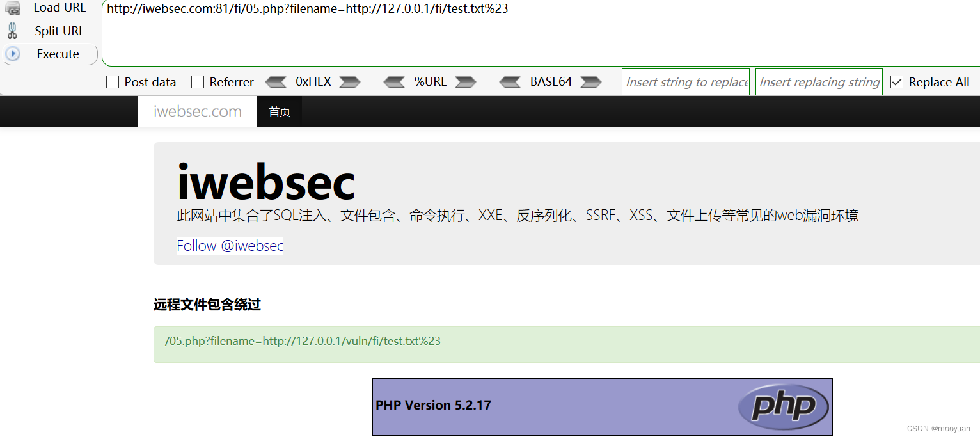Uncheck the Replace All checkbox
Screen dimensions: 980x439
tap(897, 82)
